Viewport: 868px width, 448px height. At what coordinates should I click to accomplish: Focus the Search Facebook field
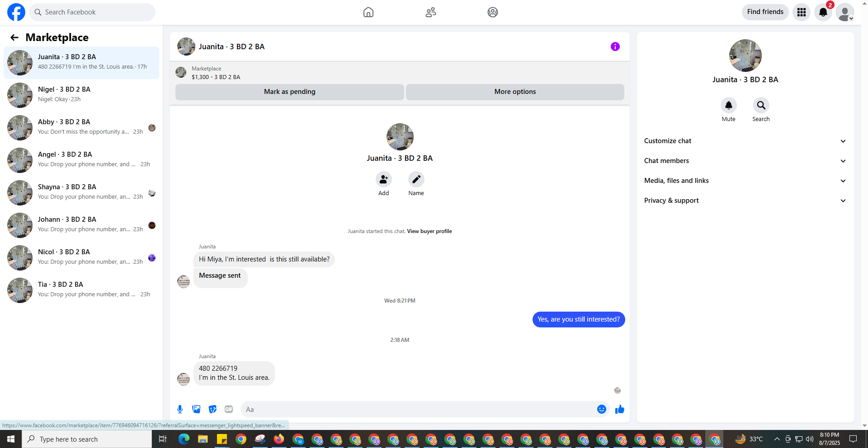[x=92, y=12]
